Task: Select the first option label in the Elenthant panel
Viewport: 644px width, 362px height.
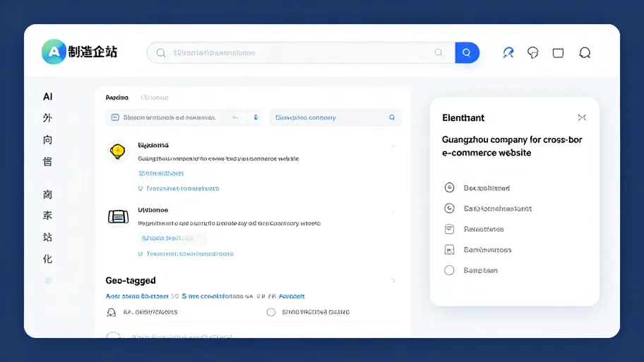Action: pos(487,188)
